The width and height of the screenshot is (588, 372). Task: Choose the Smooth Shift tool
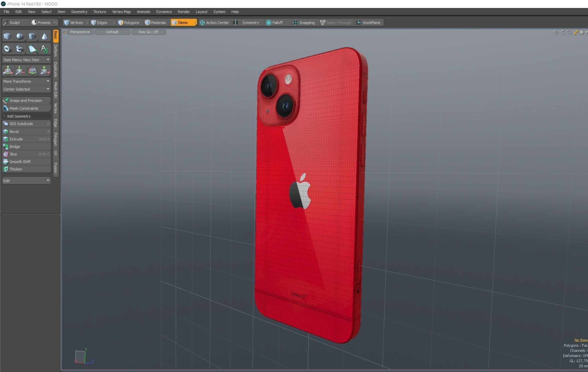(x=26, y=162)
